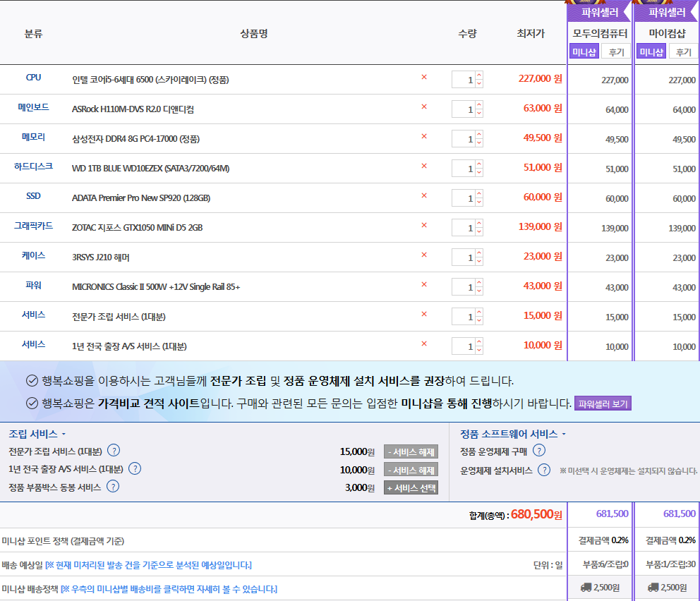700x601 pixels.
Task: Click the truck shipping icon under 모두의컴퓨터
Action: coord(586,587)
